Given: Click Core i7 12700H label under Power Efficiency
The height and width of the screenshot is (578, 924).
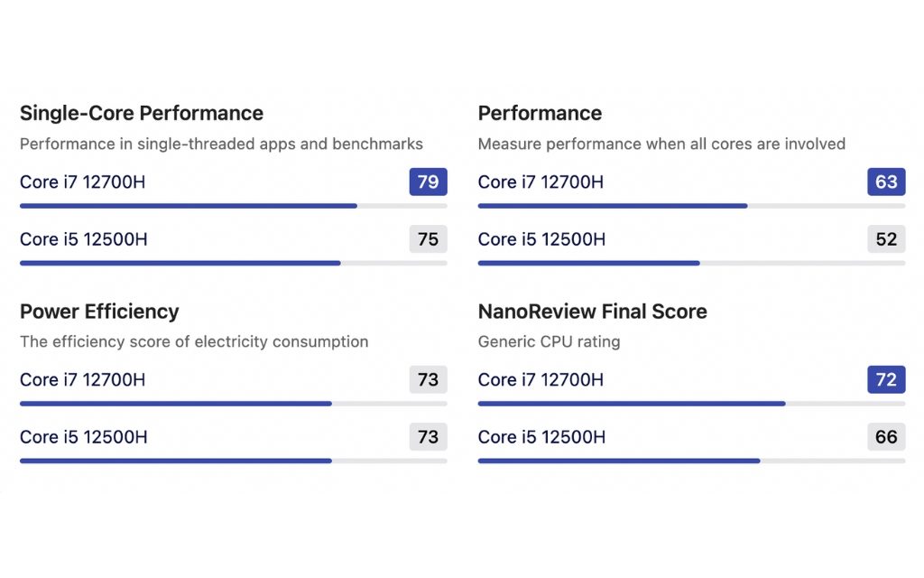Looking at the screenshot, I should coord(82,379).
